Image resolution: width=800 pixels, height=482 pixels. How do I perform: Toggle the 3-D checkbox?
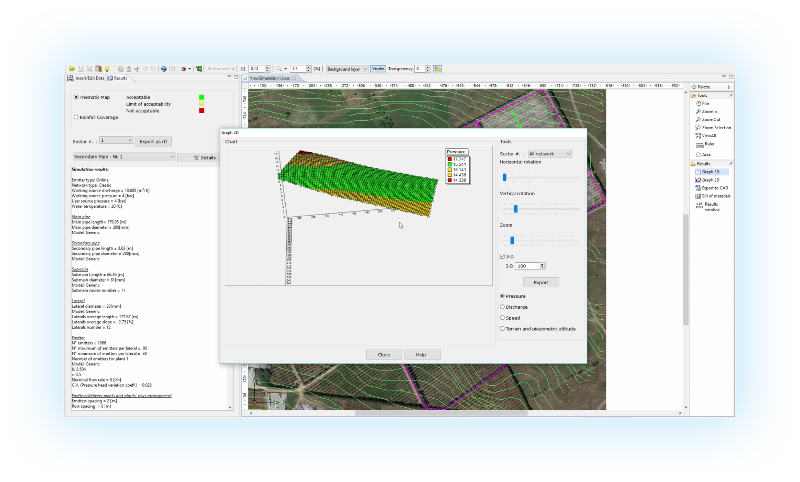[503, 257]
